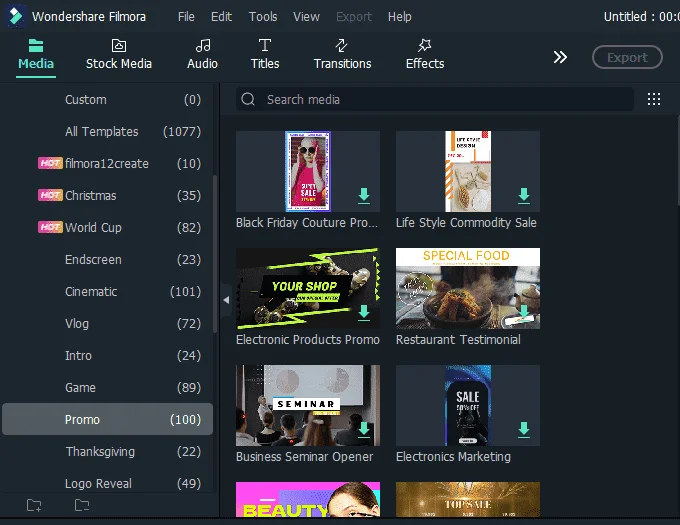Select the Intro category
Image resolution: width=680 pixels, height=525 pixels.
[x=107, y=356]
